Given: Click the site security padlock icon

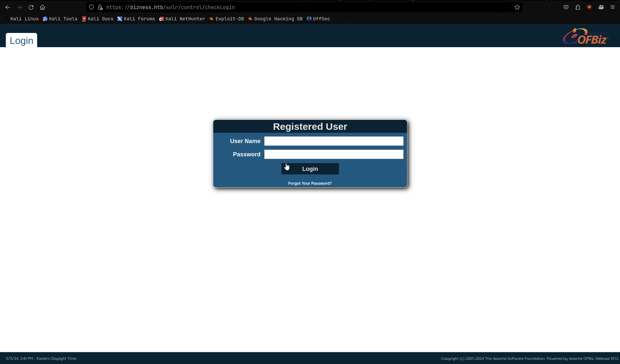Looking at the screenshot, I should 100,7.
